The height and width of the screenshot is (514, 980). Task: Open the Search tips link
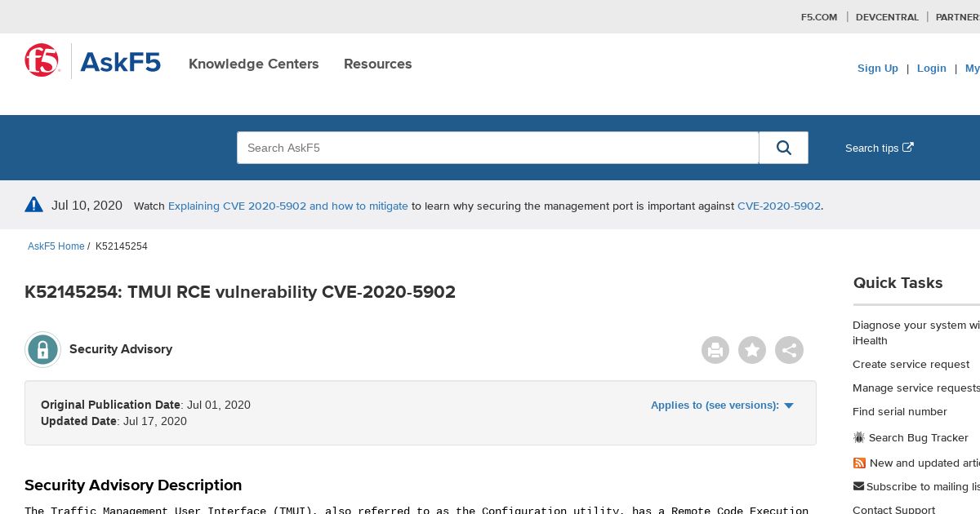[880, 148]
